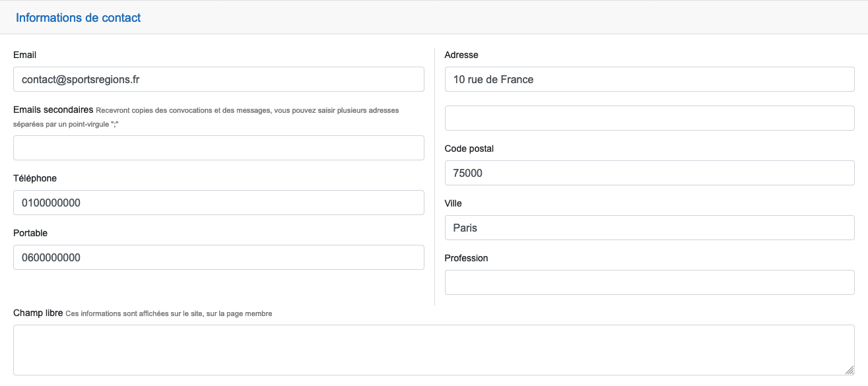Click the Téléphone label
This screenshot has width=868, height=386.
tap(35, 178)
